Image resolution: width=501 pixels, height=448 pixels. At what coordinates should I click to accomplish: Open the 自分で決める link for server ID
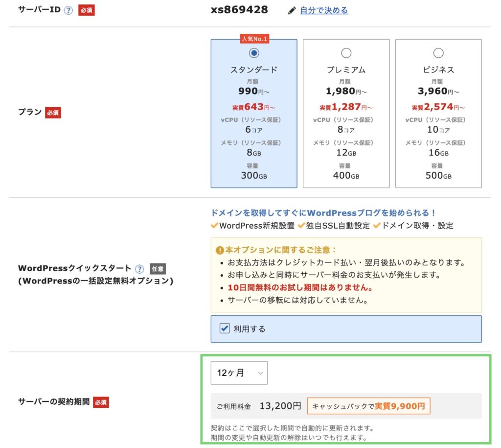point(324,10)
